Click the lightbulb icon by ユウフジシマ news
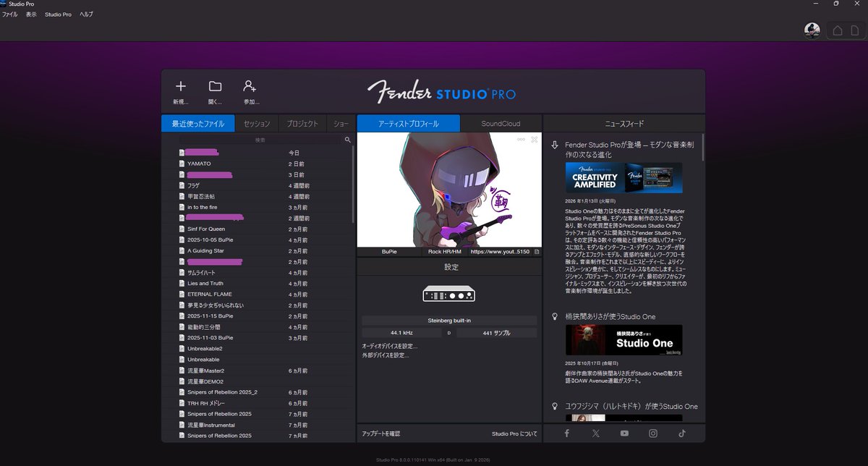 coord(555,407)
